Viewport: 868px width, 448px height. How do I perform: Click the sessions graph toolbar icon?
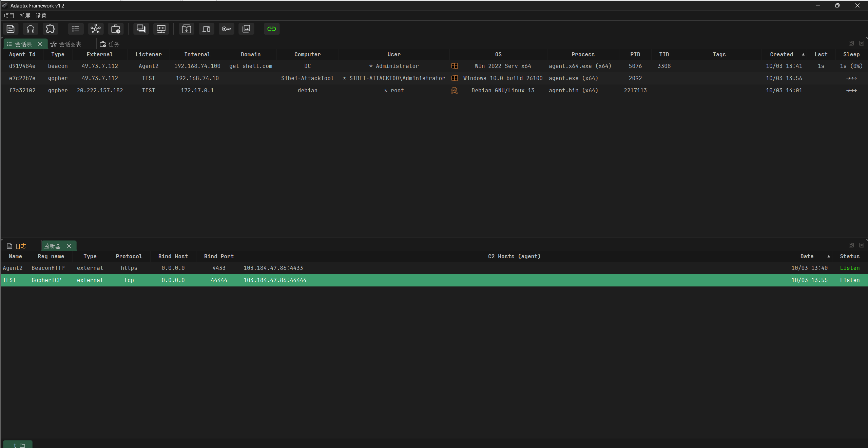click(x=96, y=29)
